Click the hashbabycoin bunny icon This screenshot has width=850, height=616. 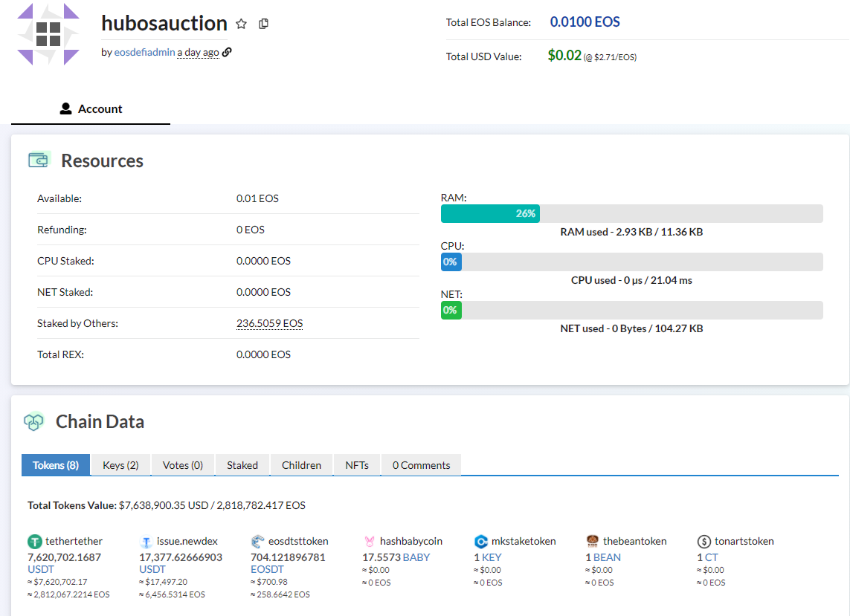(369, 542)
